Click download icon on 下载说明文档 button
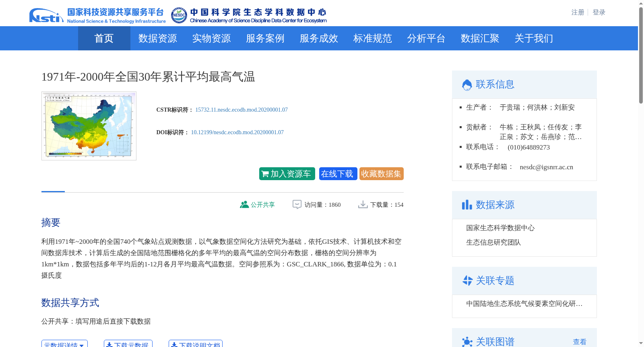 pos(174,345)
